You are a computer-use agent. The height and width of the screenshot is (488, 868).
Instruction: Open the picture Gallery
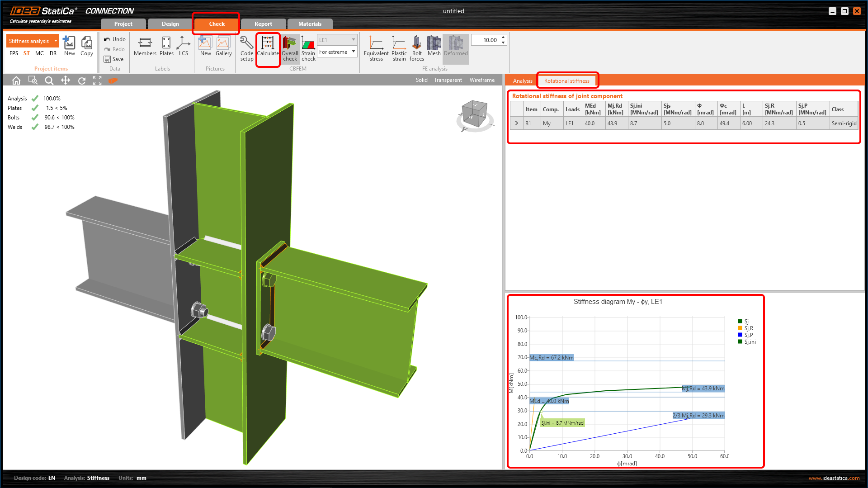[x=223, y=47]
